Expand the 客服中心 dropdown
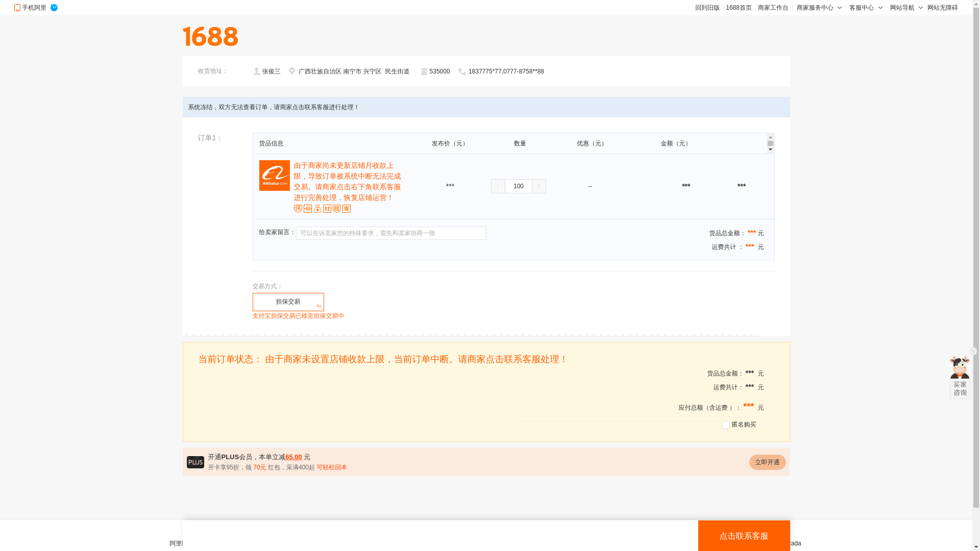The image size is (980, 551). click(866, 8)
